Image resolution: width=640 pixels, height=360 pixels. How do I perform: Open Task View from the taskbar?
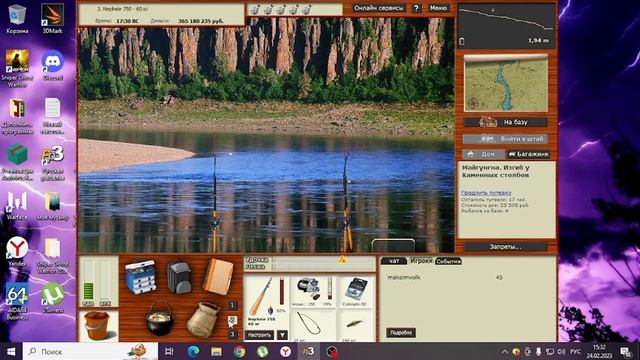point(169,351)
